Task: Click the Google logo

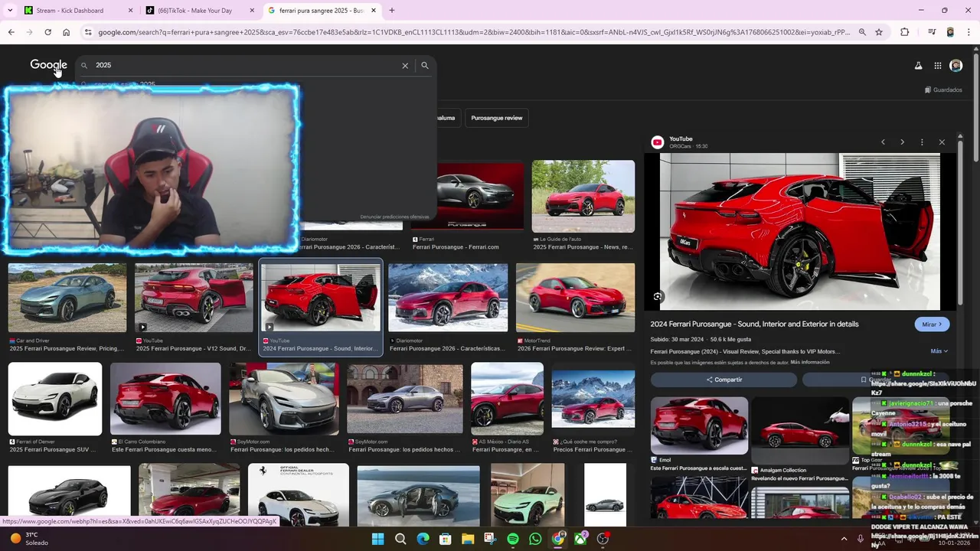Action: [48, 65]
